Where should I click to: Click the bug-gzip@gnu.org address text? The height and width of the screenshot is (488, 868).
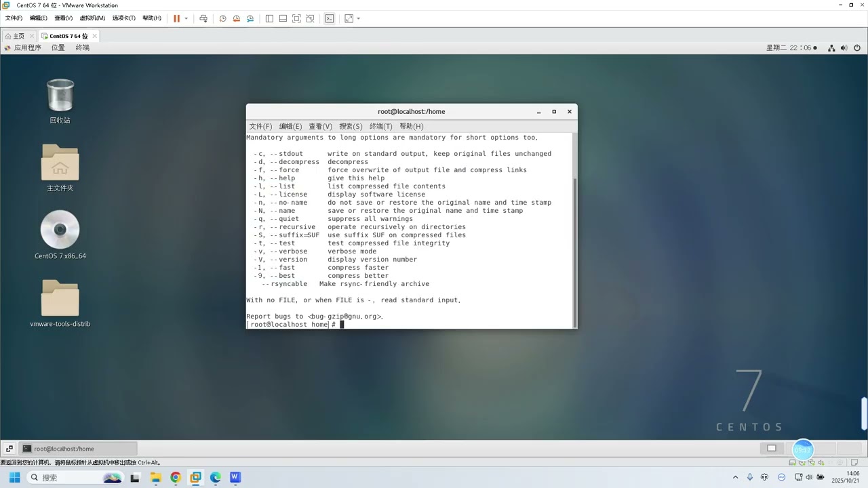344,317
